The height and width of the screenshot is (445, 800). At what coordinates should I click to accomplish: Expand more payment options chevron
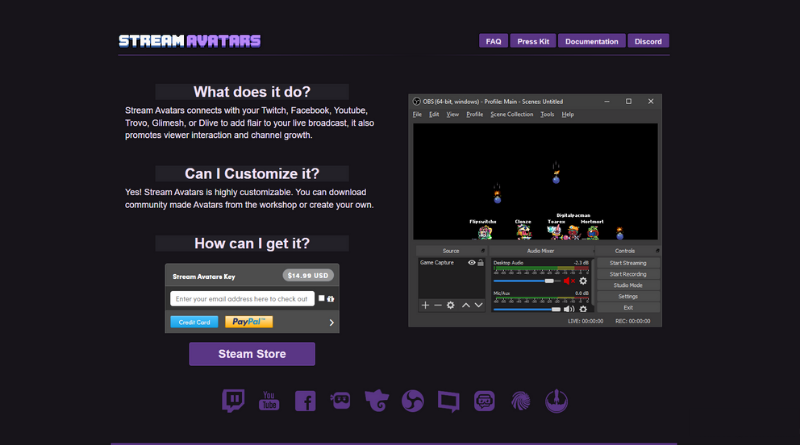[331, 323]
